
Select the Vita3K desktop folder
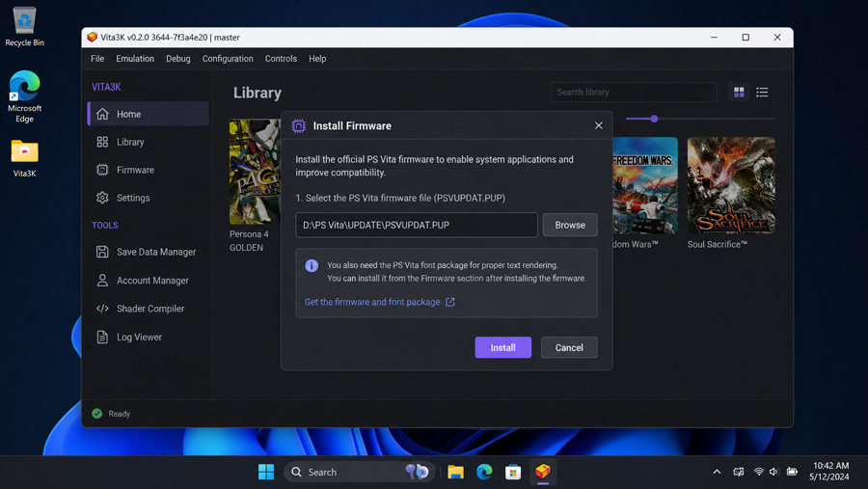coord(24,158)
